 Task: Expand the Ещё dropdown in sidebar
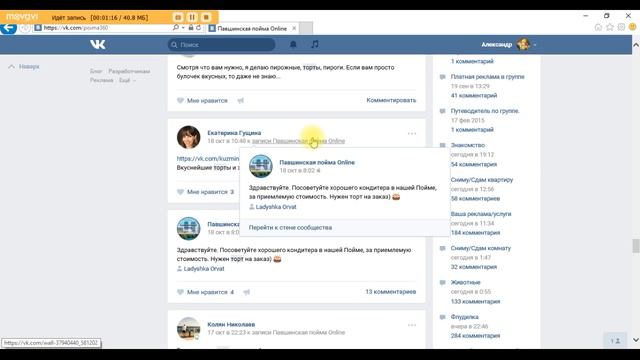coord(127,80)
